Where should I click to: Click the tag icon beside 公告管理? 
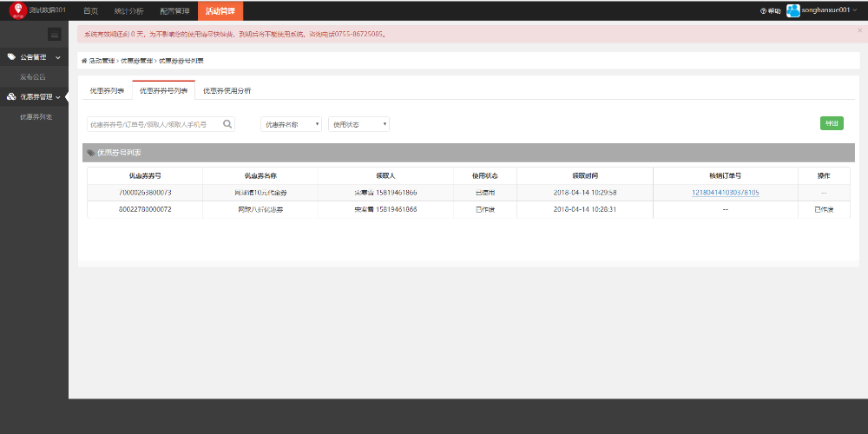11,56
